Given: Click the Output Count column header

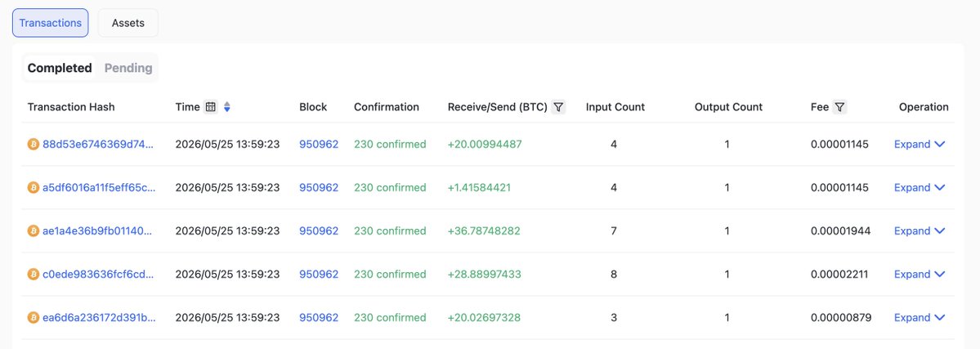Looking at the screenshot, I should (729, 107).
